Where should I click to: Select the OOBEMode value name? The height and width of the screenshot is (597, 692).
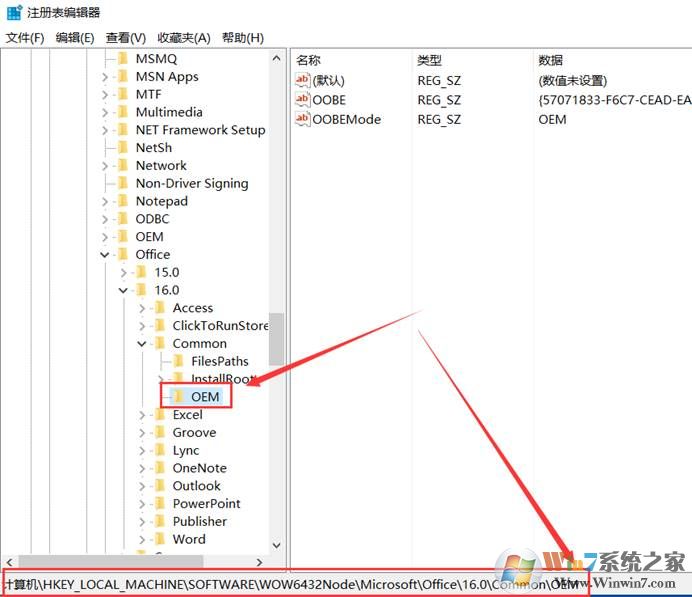click(346, 119)
